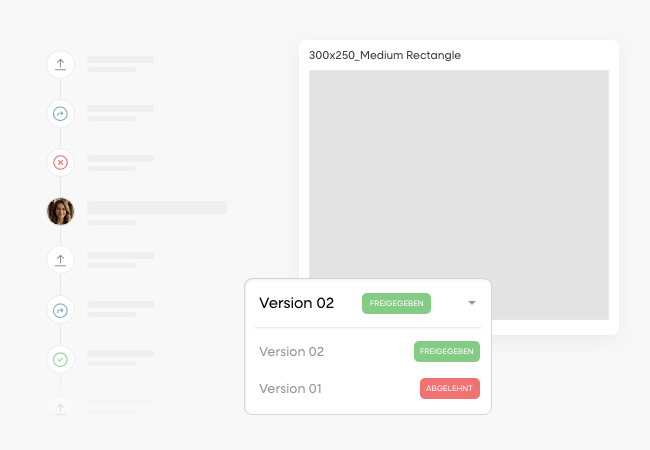
Task: Click the upload icon directly below the avatar
Action: pyautogui.click(x=61, y=260)
